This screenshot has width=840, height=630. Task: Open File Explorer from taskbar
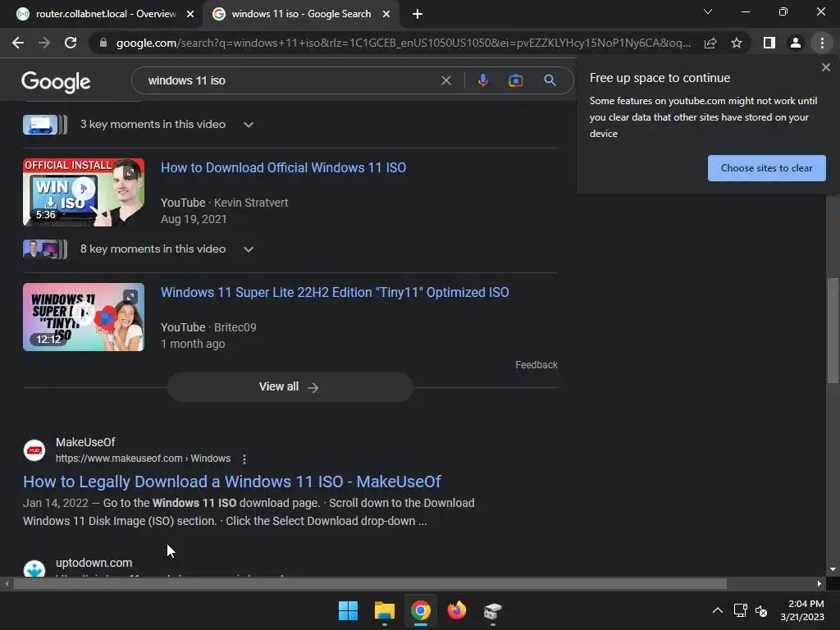click(x=385, y=610)
